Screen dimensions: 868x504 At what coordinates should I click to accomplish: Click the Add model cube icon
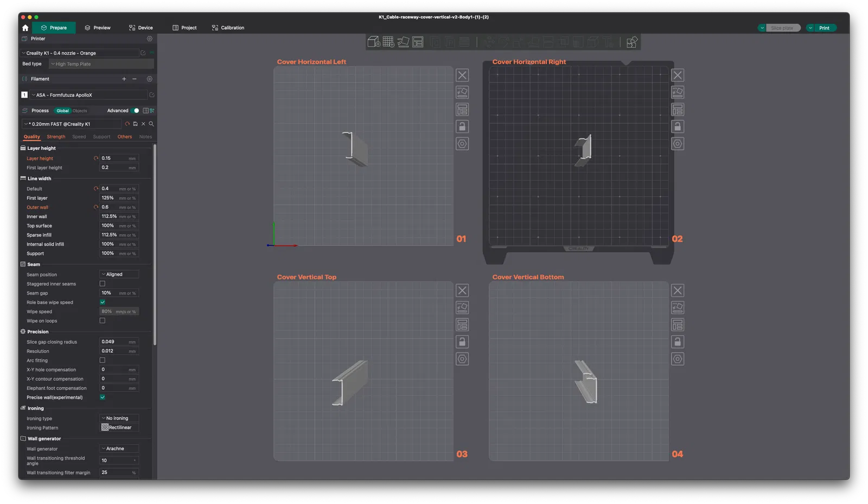pyautogui.click(x=374, y=42)
